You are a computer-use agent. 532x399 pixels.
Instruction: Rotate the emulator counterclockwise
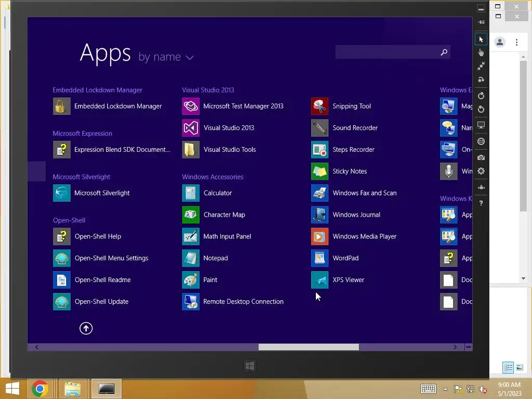pyautogui.click(x=481, y=109)
